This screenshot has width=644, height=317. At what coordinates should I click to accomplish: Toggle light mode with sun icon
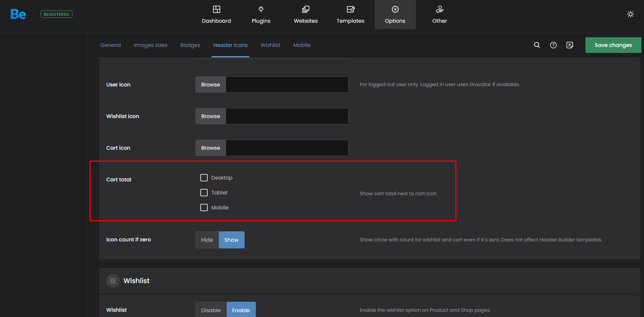[630, 14]
